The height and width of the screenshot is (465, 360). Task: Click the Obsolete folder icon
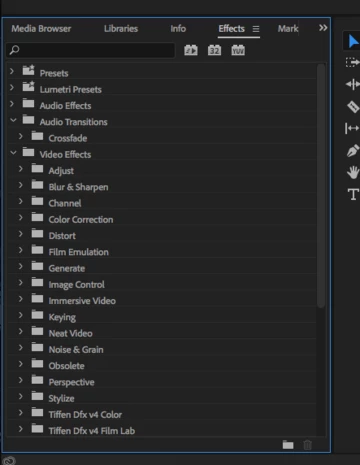coord(37,363)
